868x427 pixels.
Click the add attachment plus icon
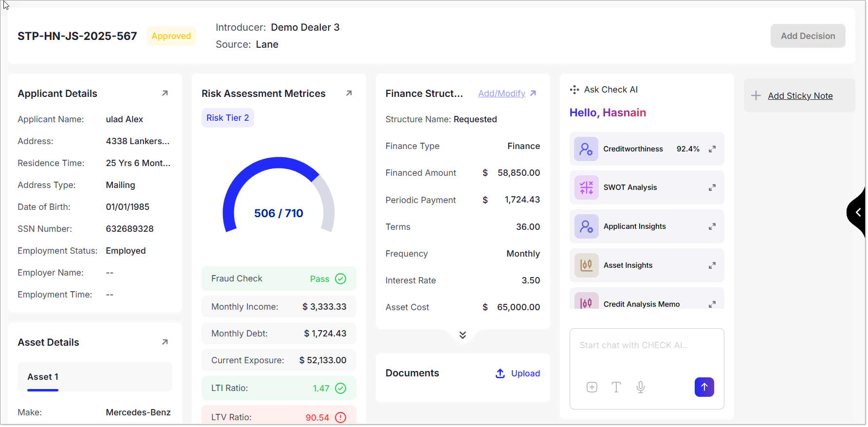coord(592,387)
